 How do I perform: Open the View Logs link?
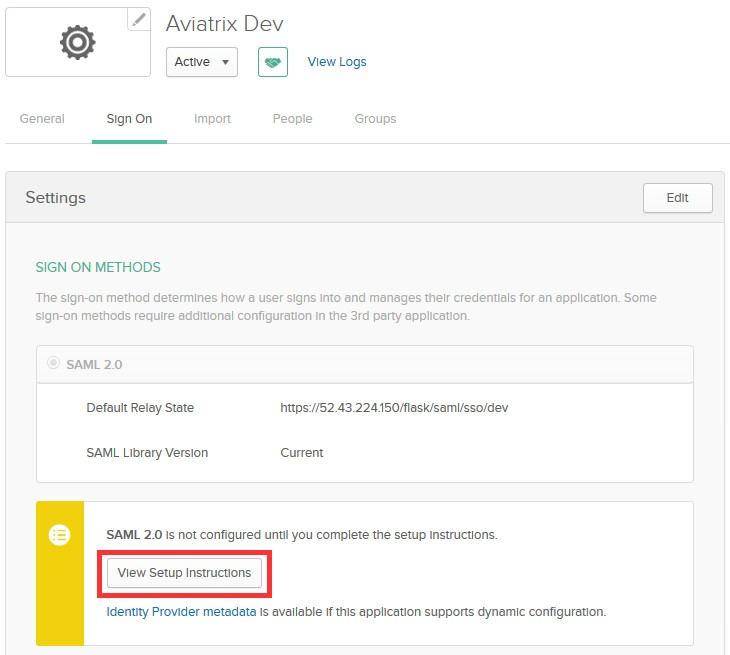coord(337,62)
